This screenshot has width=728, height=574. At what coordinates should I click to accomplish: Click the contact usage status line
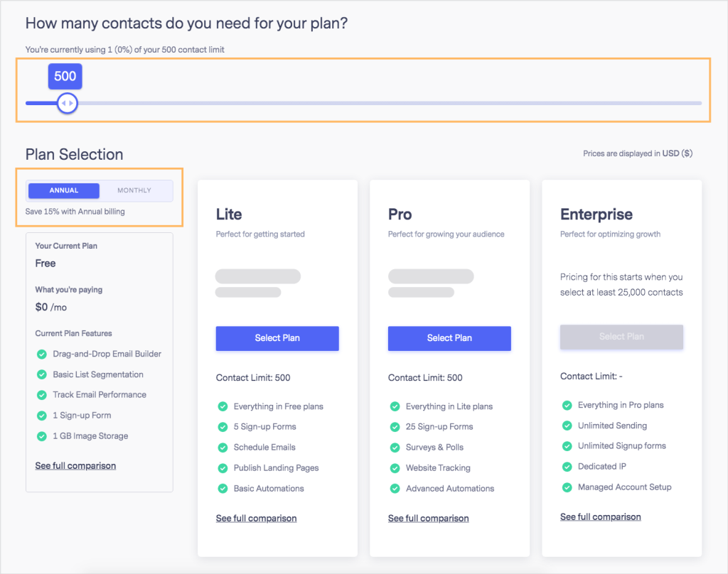point(125,50)
